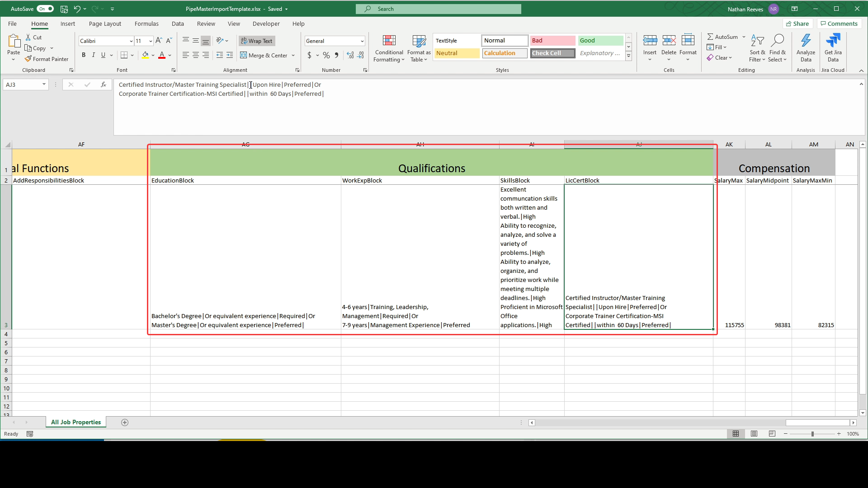Click the Format Painter icon
Image resolution: width=868 pixels, height=488 pixels.
(28, 59)
